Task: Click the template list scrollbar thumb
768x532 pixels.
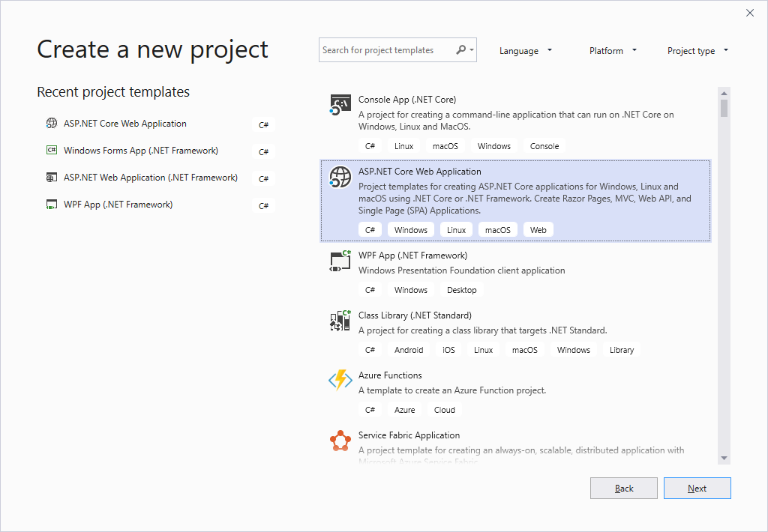Action: [724, 108]
